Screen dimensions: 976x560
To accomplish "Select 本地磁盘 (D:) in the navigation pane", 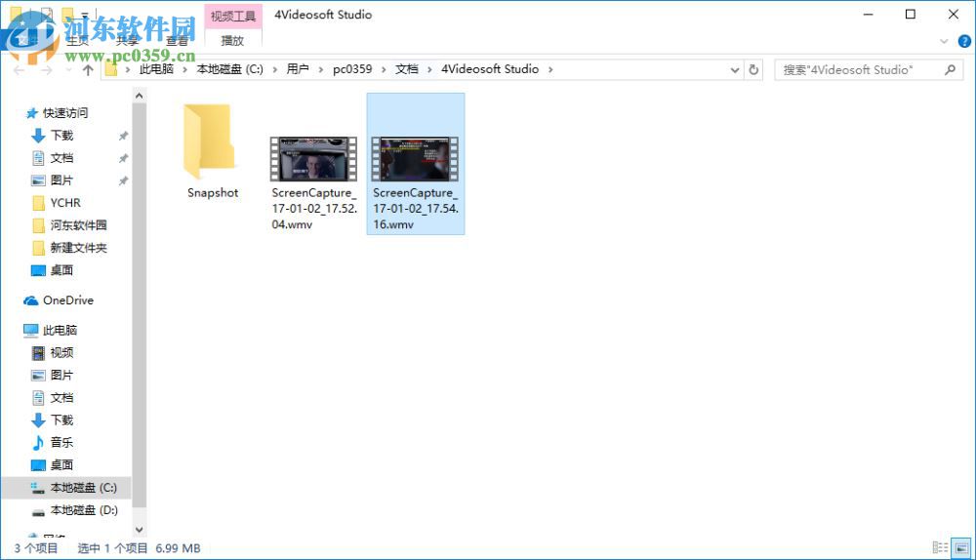I will click(x=84, y=510).
